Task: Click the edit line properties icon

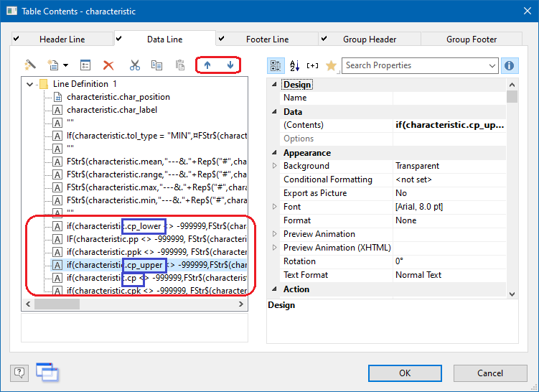Action: (x=85, y=65)
